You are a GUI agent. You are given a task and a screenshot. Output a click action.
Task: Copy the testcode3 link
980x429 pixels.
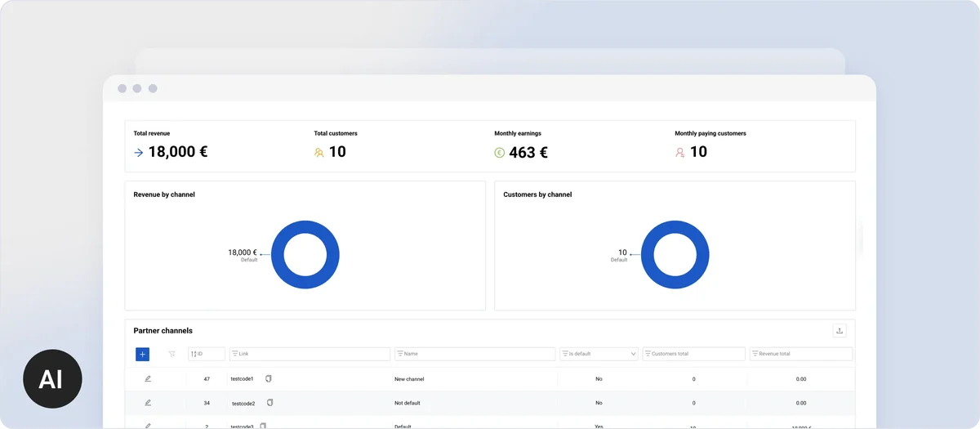click(263, 425)
